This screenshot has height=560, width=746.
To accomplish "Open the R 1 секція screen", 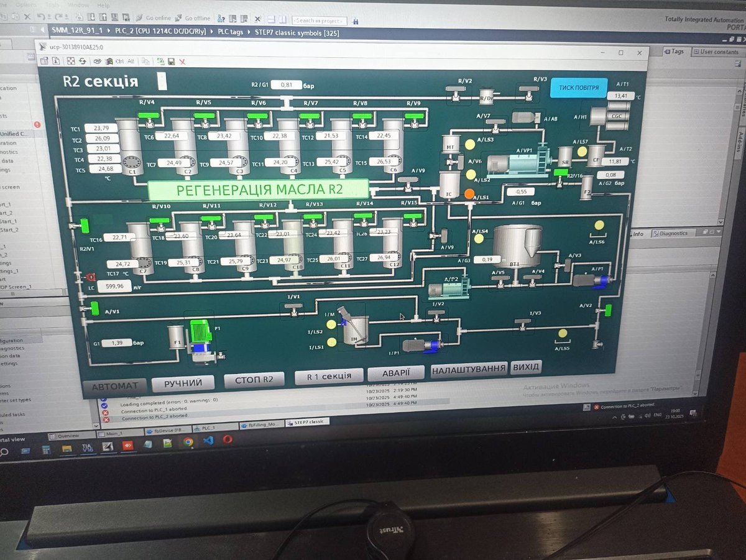I will pyautogui.click(x=328, y=376).
